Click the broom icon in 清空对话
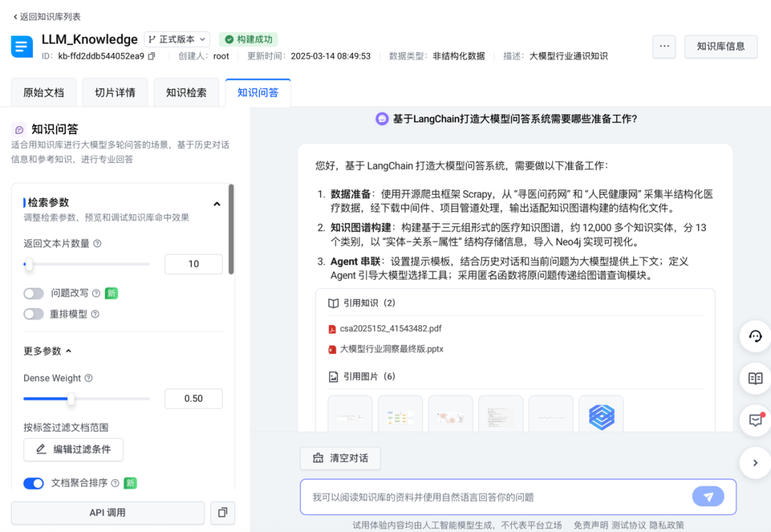The width and height of the screenshot is (771, 532). pyautogui.click(x=318, y=458)
